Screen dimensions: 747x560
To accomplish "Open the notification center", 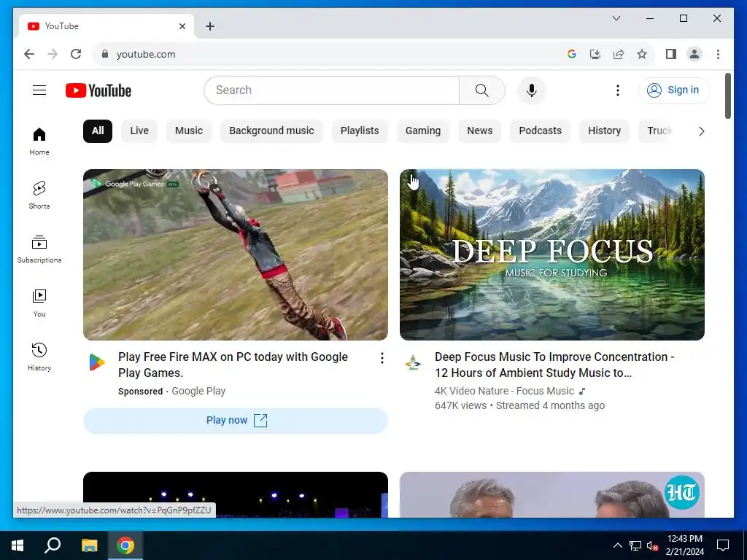I will coord(723,545).
